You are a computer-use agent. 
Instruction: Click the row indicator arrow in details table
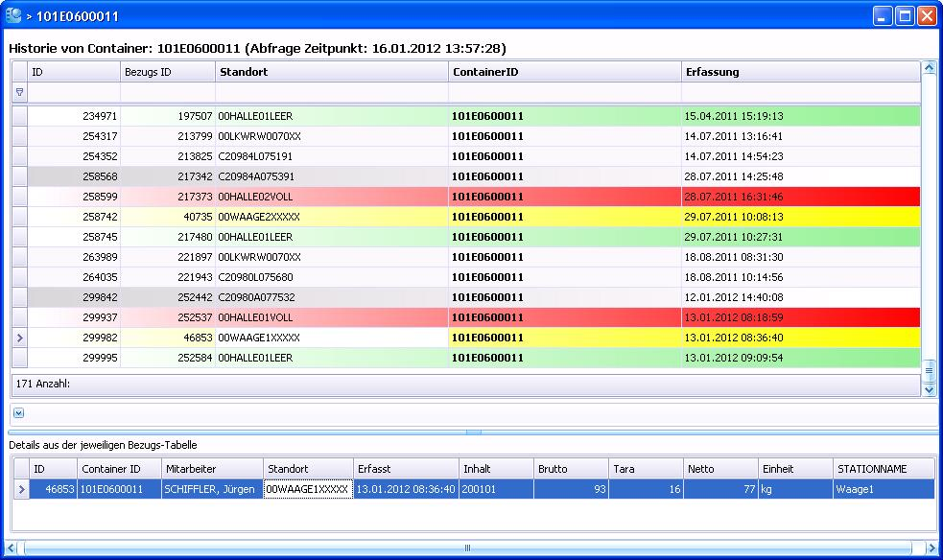click(x=22, y=489)
